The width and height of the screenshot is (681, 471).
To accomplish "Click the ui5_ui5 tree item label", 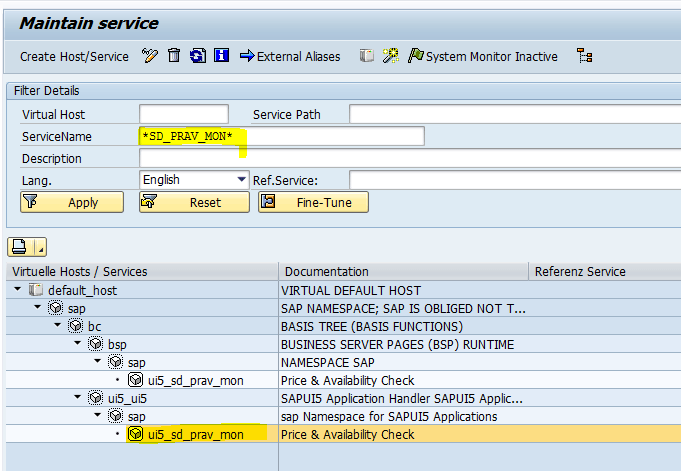I will [127, 398].
